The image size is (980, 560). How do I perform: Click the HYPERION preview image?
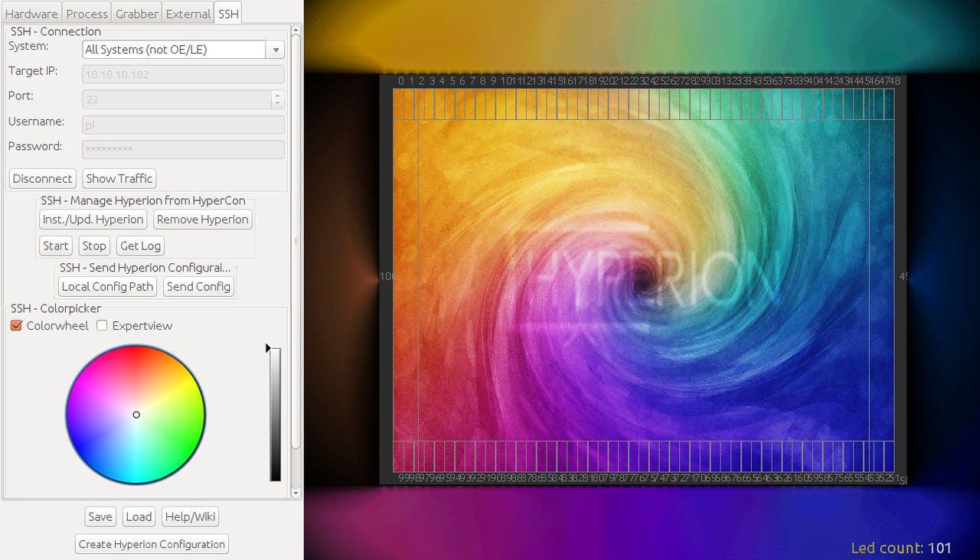pyautogui.click(x=643, y=280)
